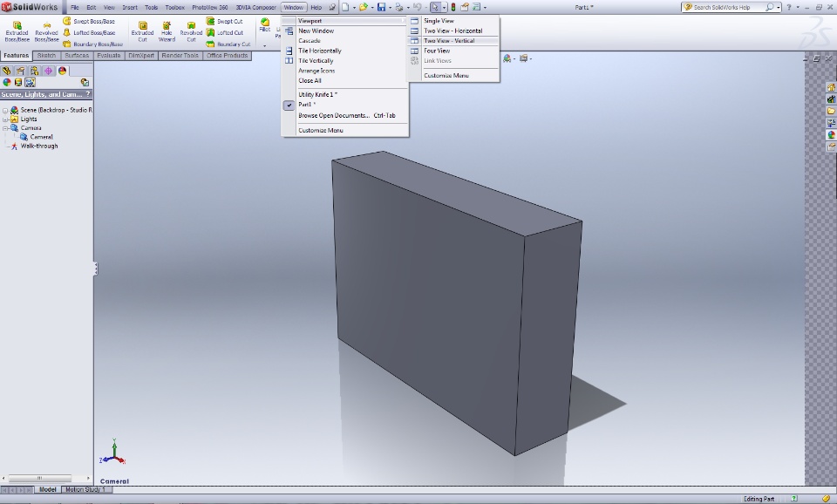The image size is (837, 504).
Task: Click the Revolved Boss/Base tool
Action: pos(46,31)
